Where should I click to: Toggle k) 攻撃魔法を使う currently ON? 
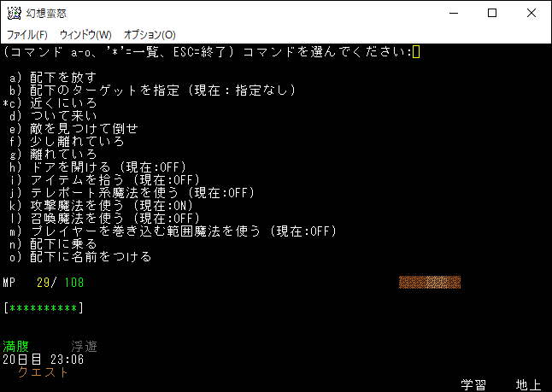click(109, 205)
